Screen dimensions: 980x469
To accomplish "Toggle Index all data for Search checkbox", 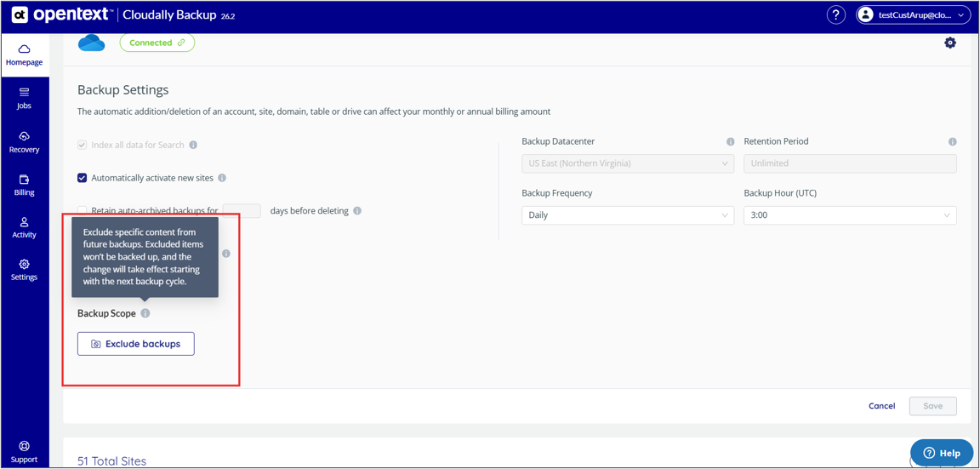I will (82, 145).
